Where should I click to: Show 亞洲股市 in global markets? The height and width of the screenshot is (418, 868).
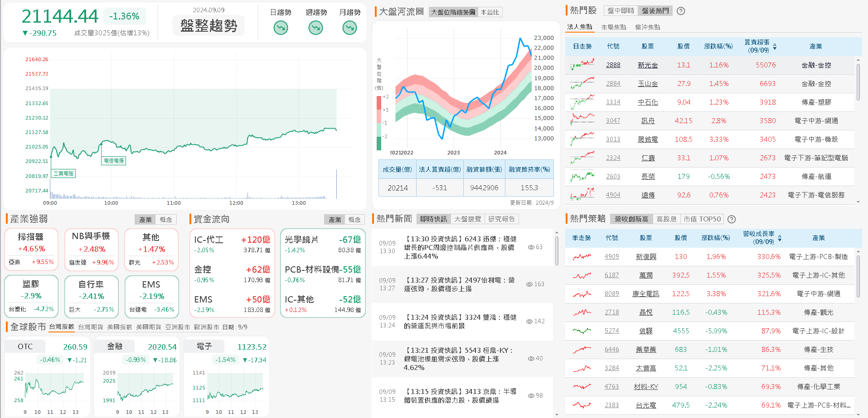pos(178,327)
